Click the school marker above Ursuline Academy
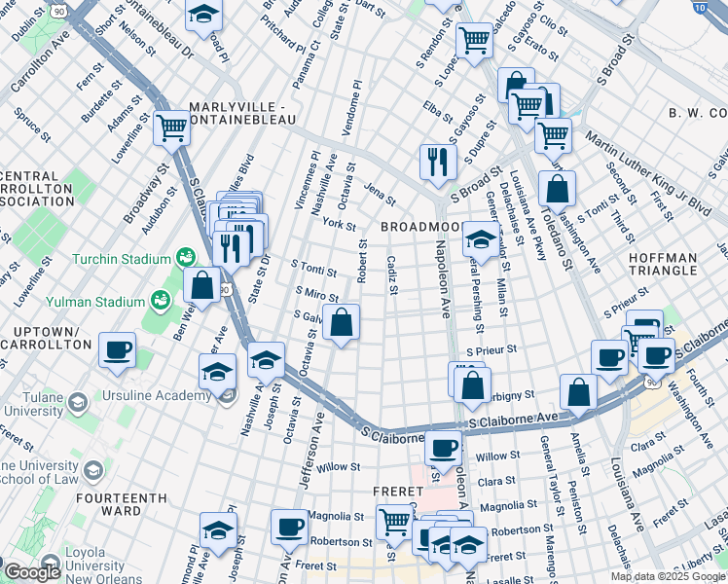This screenshot has height=584, width=728. point(217,373)
